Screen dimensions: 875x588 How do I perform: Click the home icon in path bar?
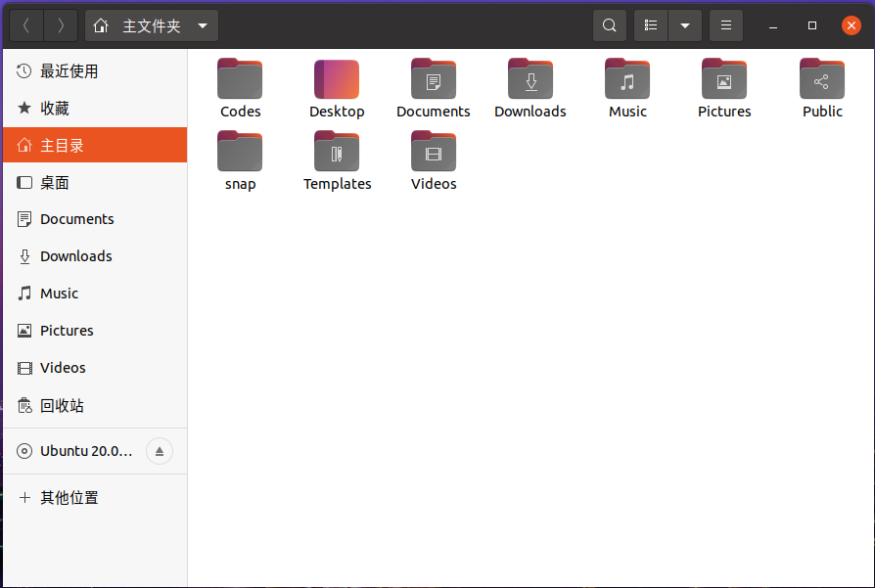click(101, 25)
